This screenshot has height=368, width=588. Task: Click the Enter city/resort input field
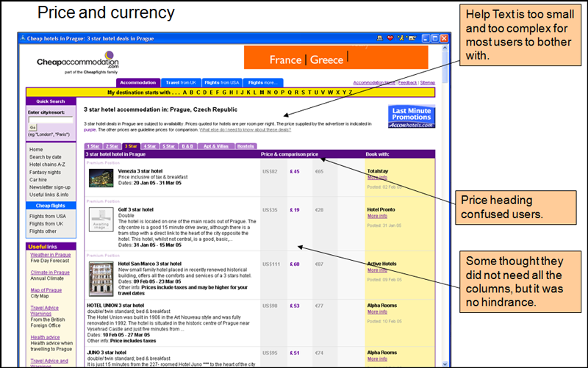point(51,120)
